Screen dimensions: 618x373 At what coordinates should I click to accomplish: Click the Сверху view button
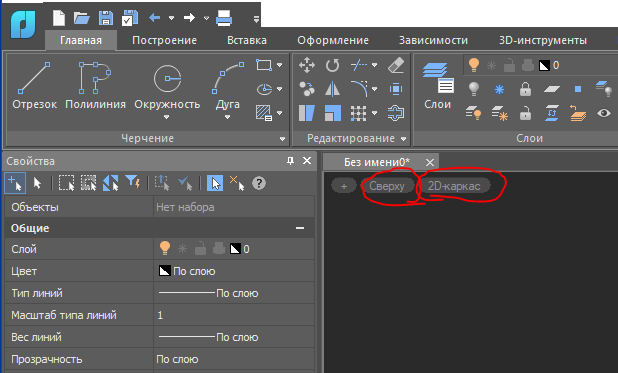[x=387, y=186]
